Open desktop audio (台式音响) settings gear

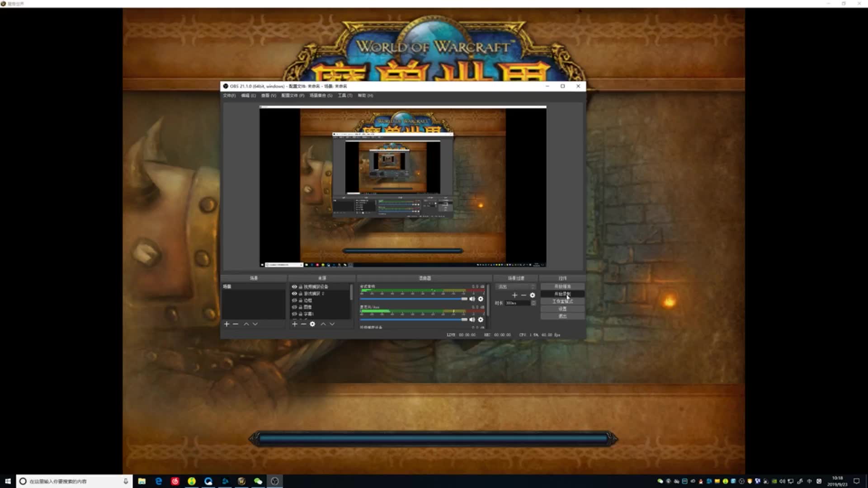coord(481,299)
